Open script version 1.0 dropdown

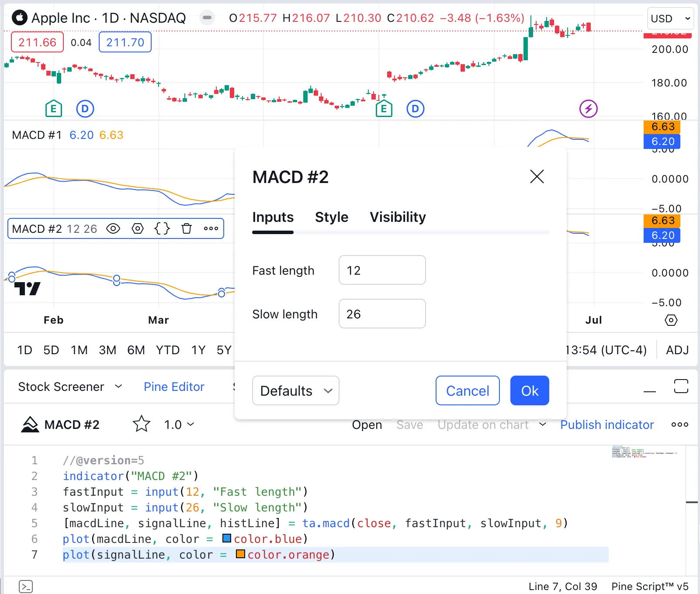[x=179, y=425]
